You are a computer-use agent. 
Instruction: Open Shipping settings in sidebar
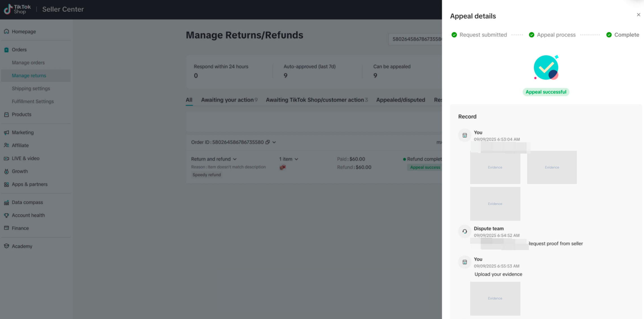[x=31, y=89]
